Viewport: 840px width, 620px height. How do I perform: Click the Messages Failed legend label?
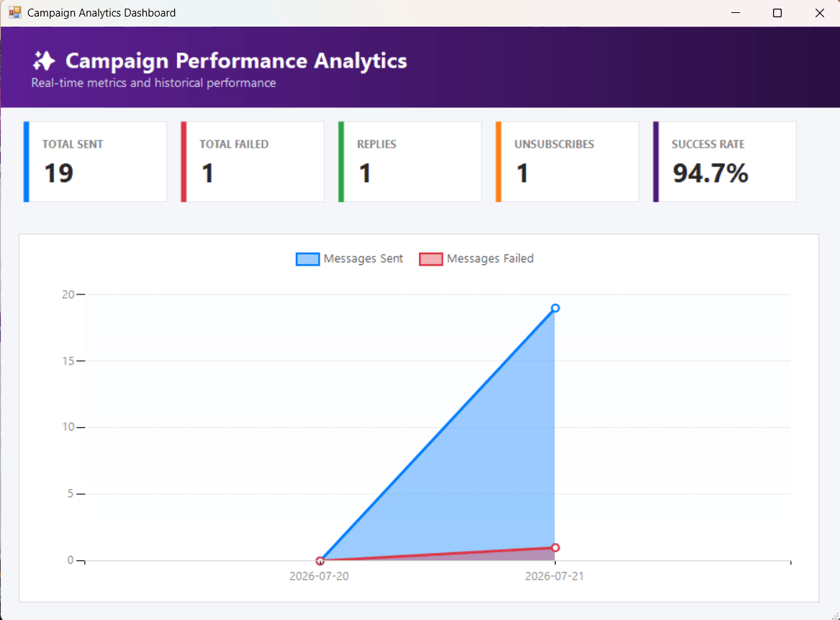490,259
